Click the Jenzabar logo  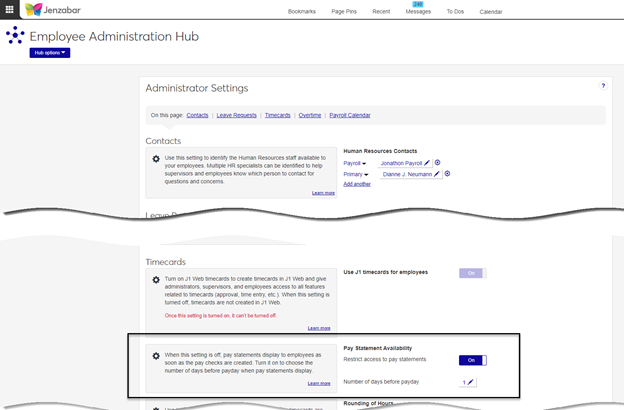(x=47, y=10)
